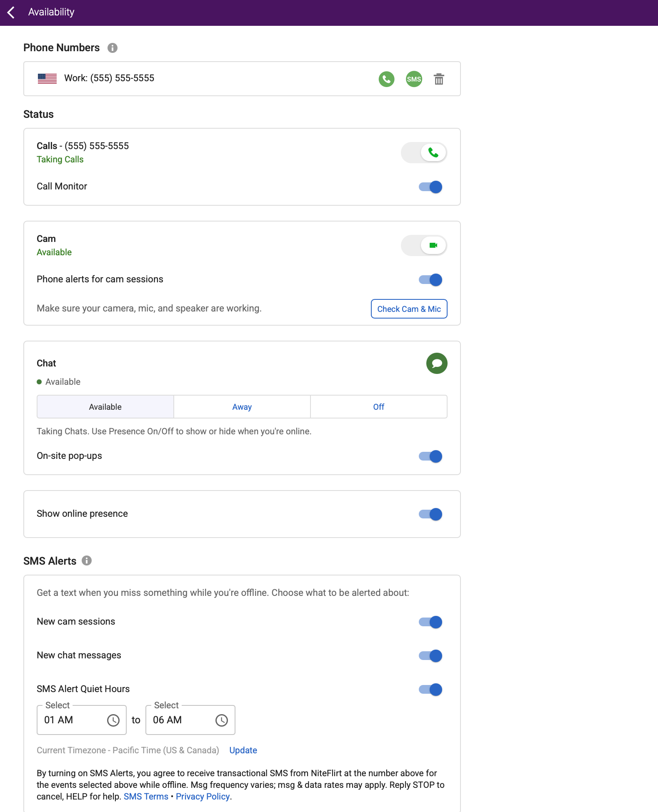Click green call icon for Work number

[x=386, y=79]
